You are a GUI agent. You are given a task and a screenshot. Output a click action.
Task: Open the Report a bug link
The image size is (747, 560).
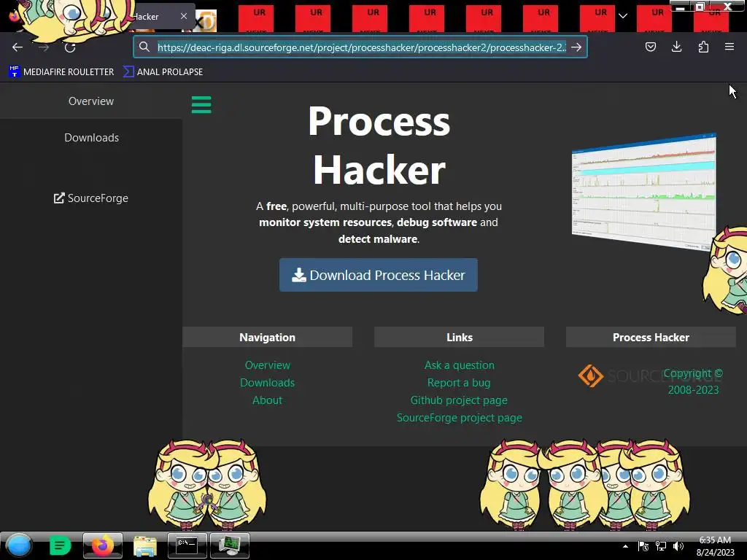[x=460, y=383]
